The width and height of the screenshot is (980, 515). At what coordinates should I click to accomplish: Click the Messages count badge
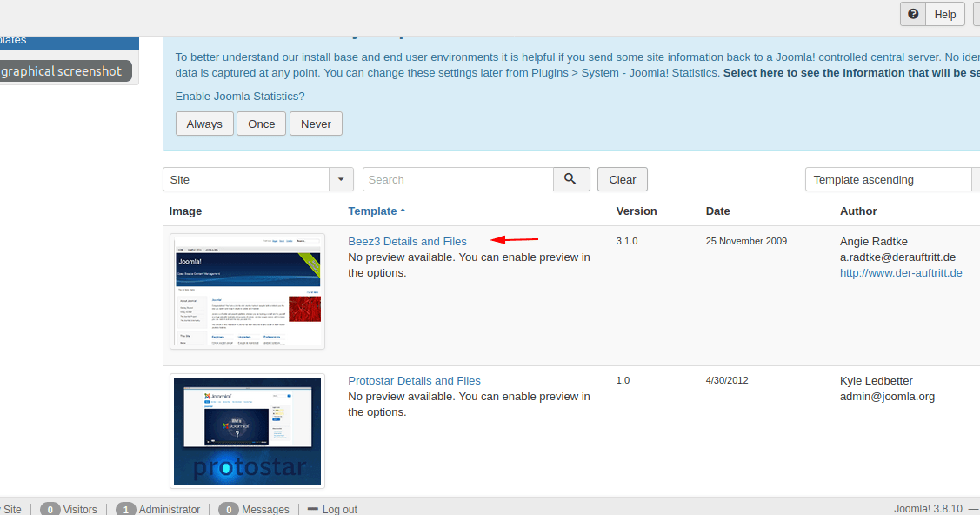229,509
